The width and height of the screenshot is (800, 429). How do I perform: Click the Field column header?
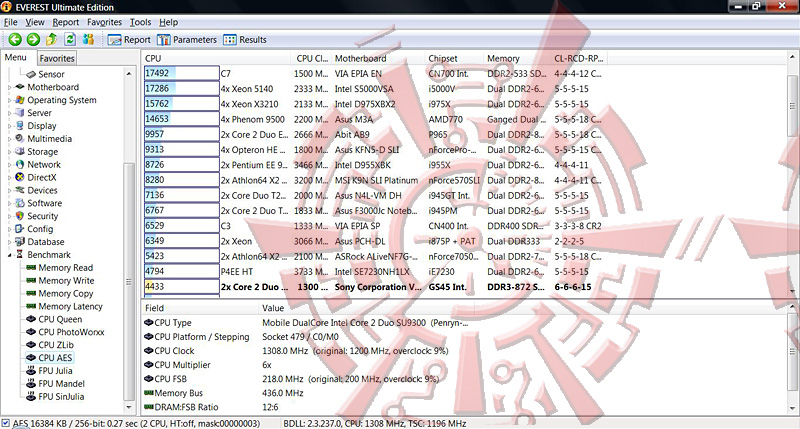[x=200, y=308]
